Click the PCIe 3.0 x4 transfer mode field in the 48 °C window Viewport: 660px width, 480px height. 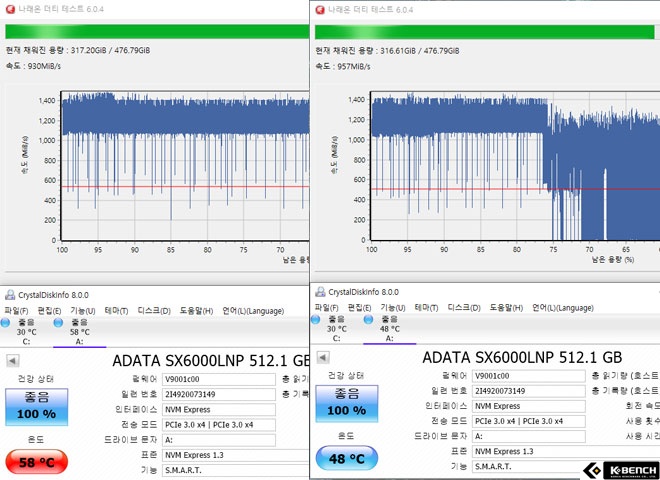(x=529, y=421)
